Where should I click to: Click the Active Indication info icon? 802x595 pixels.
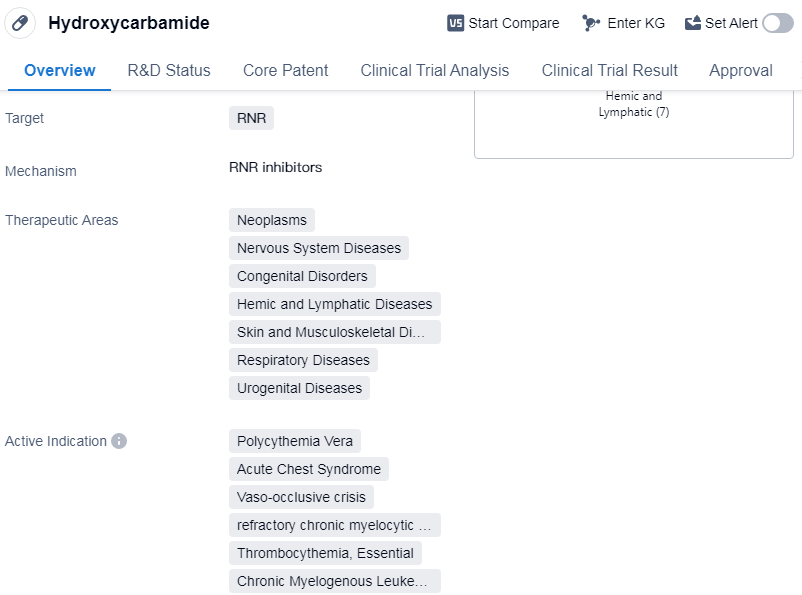[x=119, y=441]
